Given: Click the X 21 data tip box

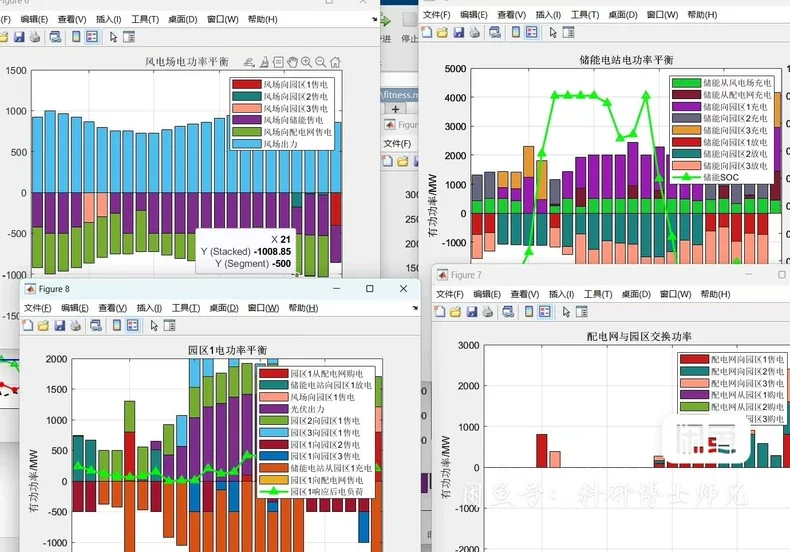Looking at the screenshot, I should pos(245,251).
